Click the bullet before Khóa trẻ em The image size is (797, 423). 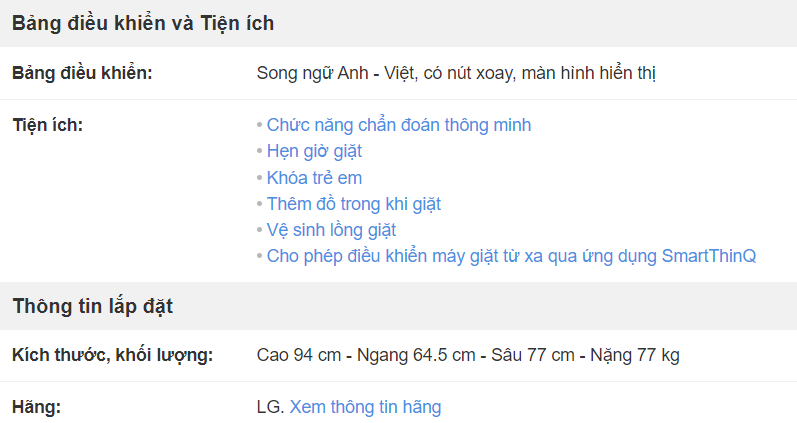(260, 177)
